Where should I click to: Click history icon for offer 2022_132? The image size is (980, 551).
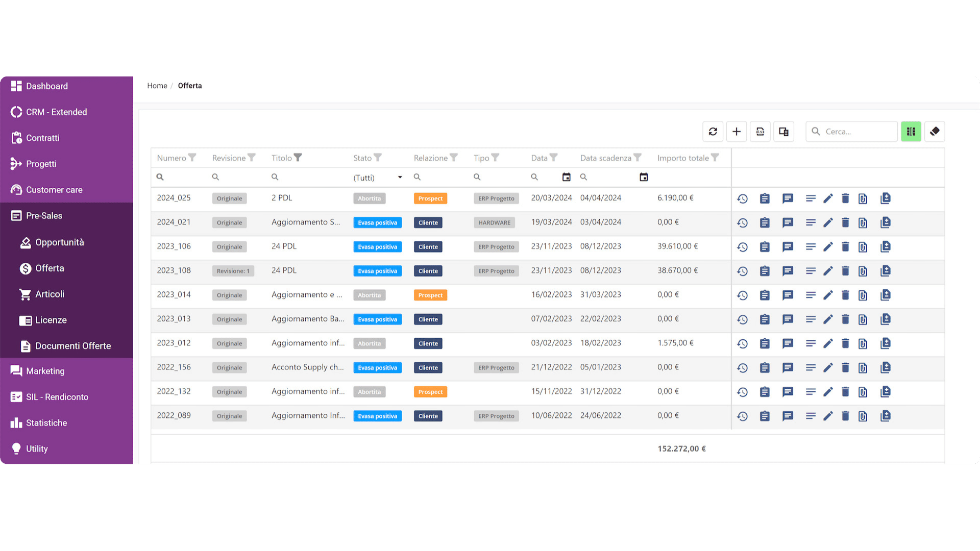[x=743, y=392]
